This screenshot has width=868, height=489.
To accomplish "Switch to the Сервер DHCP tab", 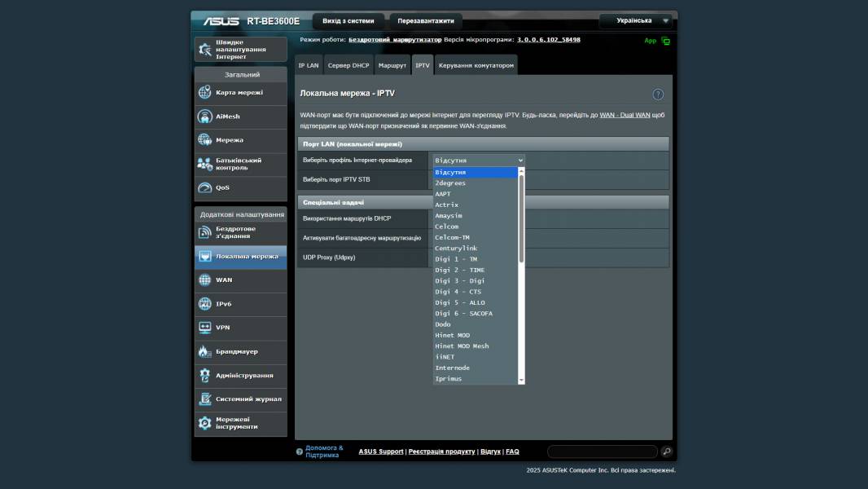I will 349,65.
